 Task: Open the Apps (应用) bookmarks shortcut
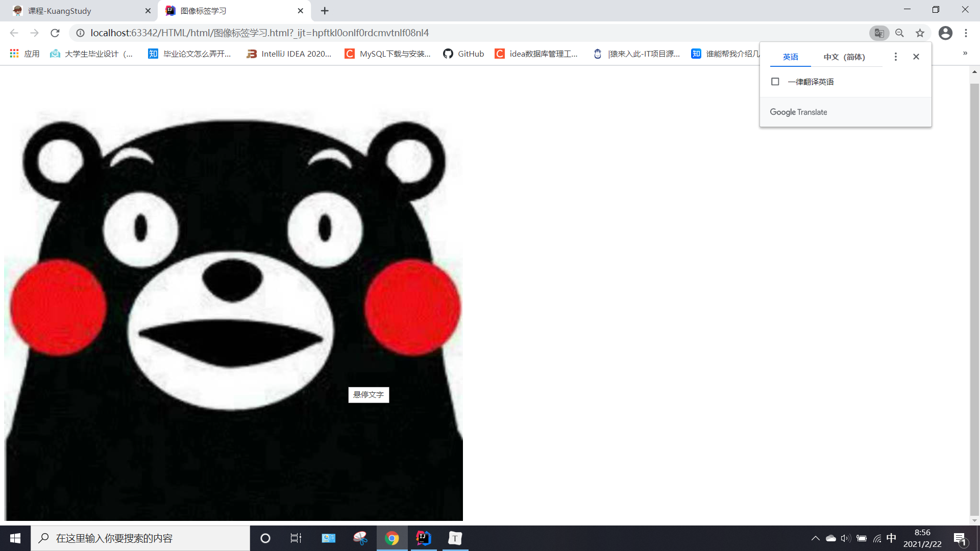24,54
